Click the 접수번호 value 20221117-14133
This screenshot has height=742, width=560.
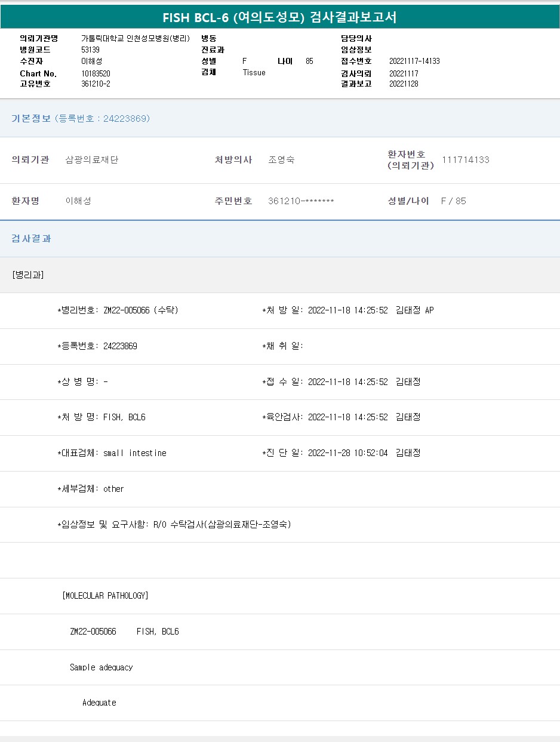point(414,61)
